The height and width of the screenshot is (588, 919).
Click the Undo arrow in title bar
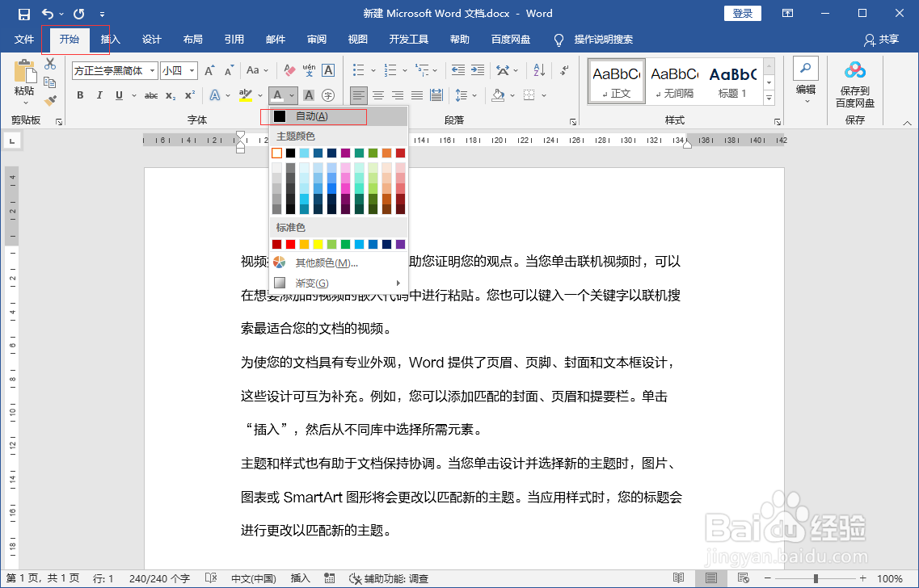[x=48, y=14]
